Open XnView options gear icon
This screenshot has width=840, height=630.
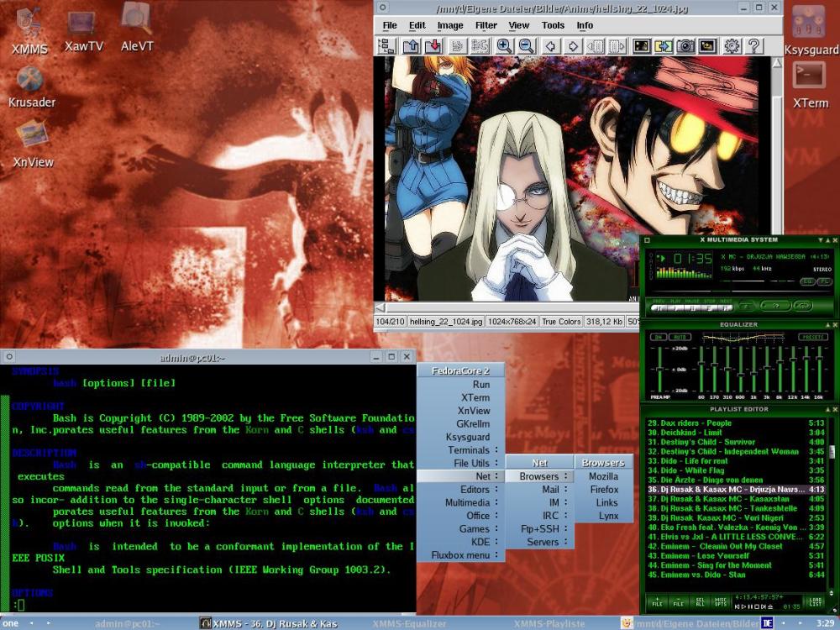click(732, 46)
